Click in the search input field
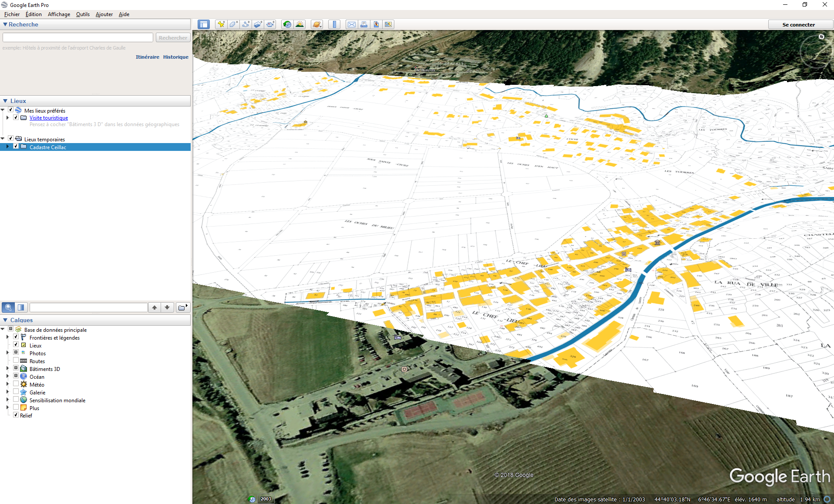Screen dimensions: 834x504 [78, 38]
